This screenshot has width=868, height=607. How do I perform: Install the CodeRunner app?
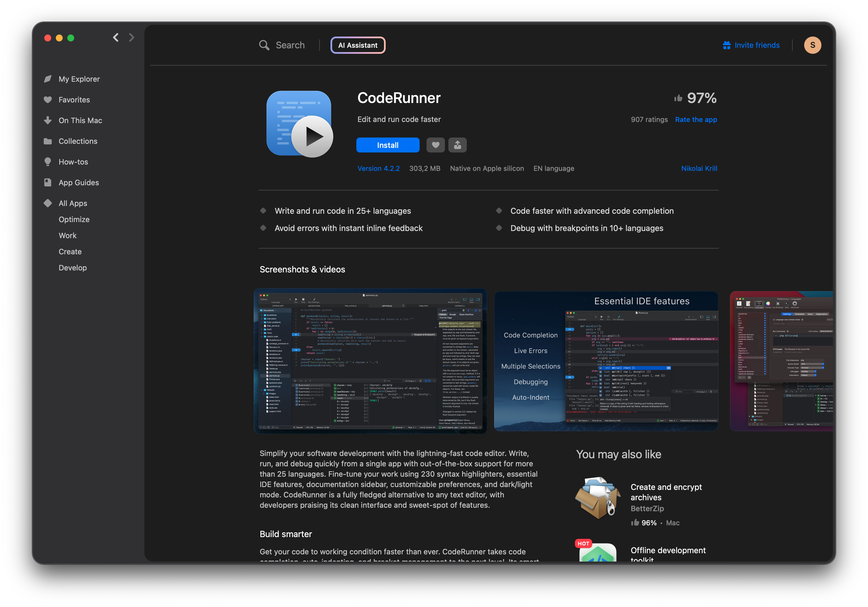pyautogui.click(x=387, y=145)
